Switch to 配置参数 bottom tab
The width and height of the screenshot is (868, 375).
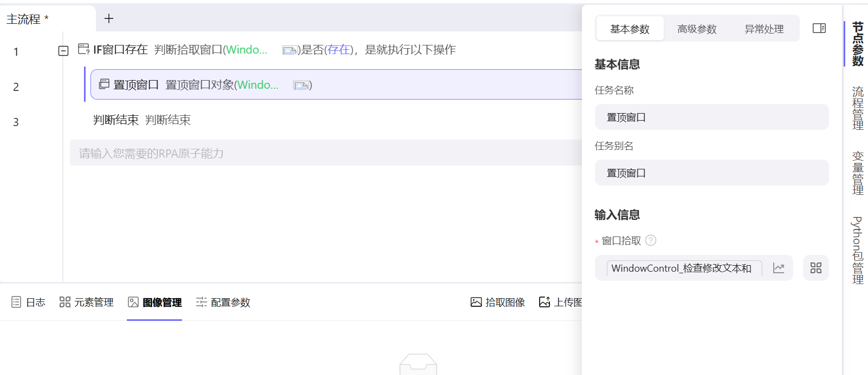coord(223,302)
